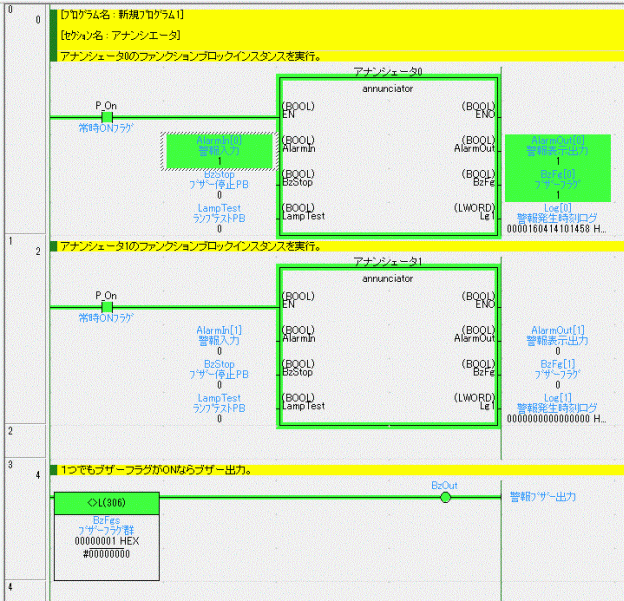Click the annunciator label in the アナンシェータ1 block
624x601 pixels.
point(388,279)
